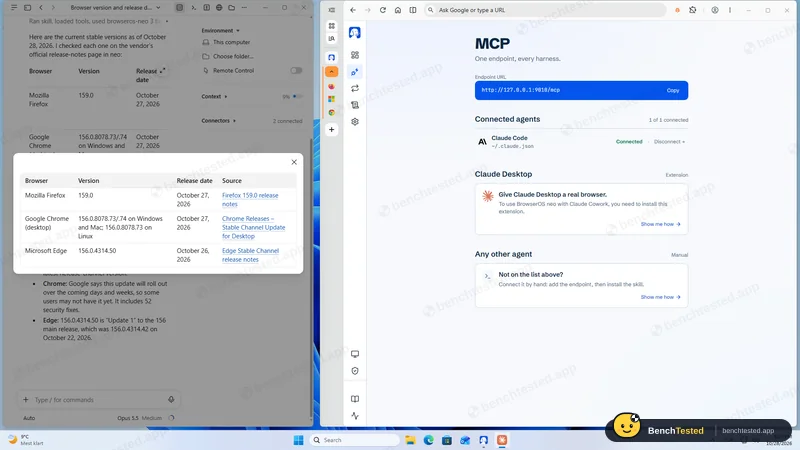
Task: Open Microsoft Edge from taskbar
Action: (429, 440)
